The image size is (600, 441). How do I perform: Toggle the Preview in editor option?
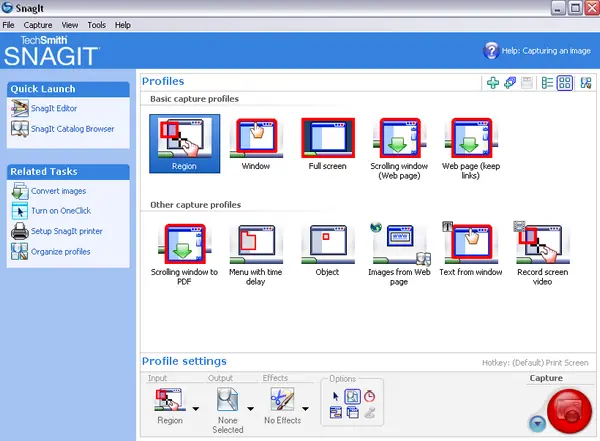click(352, 396)
